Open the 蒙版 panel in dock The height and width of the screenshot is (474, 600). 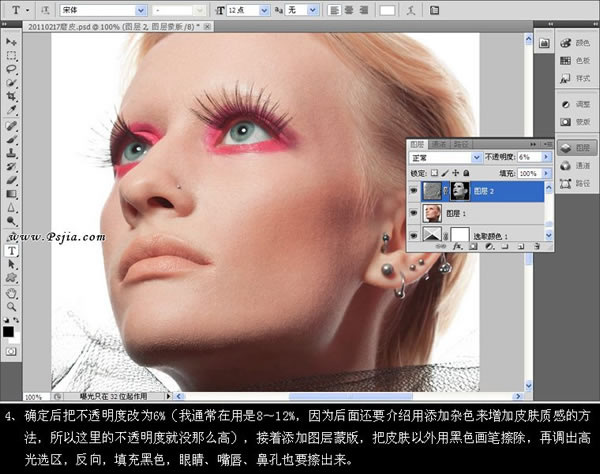click(x=576, y=122)
